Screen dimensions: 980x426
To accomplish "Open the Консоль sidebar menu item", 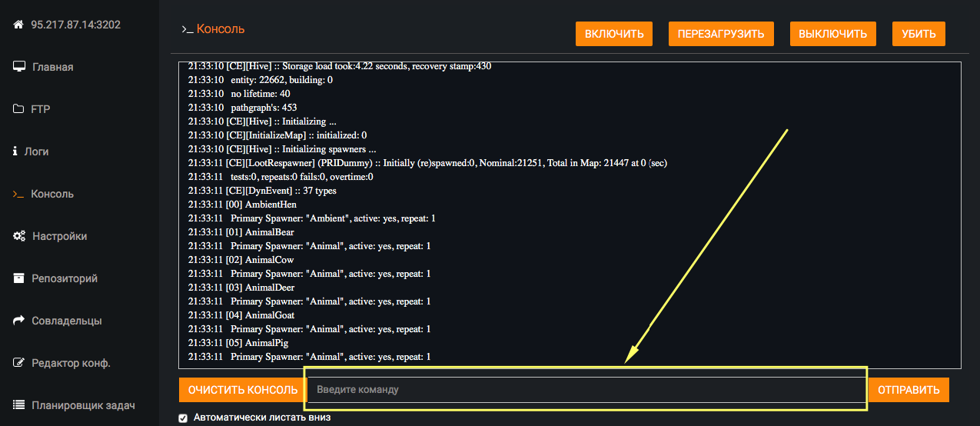I will tap(52, 194).
